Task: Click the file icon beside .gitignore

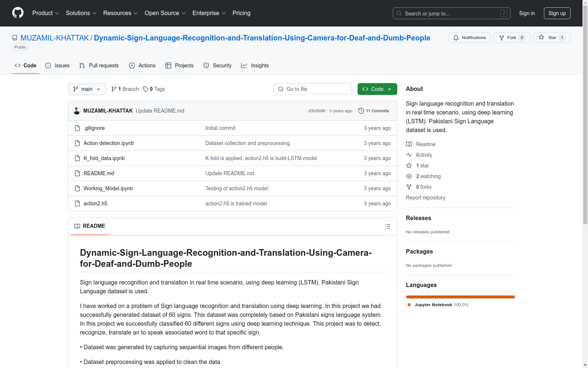Action: coord(77,128)
